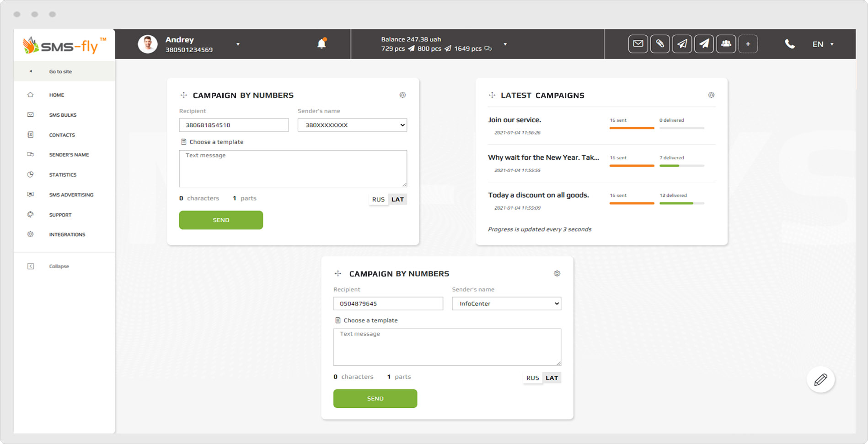Open the Integrations menu item
868x444 pixels.
coord(67,234)
